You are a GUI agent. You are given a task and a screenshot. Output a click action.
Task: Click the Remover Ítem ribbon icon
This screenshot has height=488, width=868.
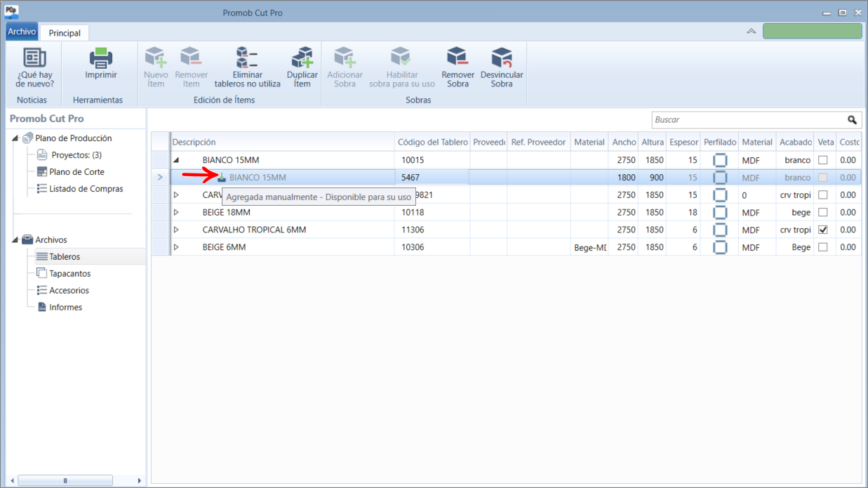pos(191,57)
